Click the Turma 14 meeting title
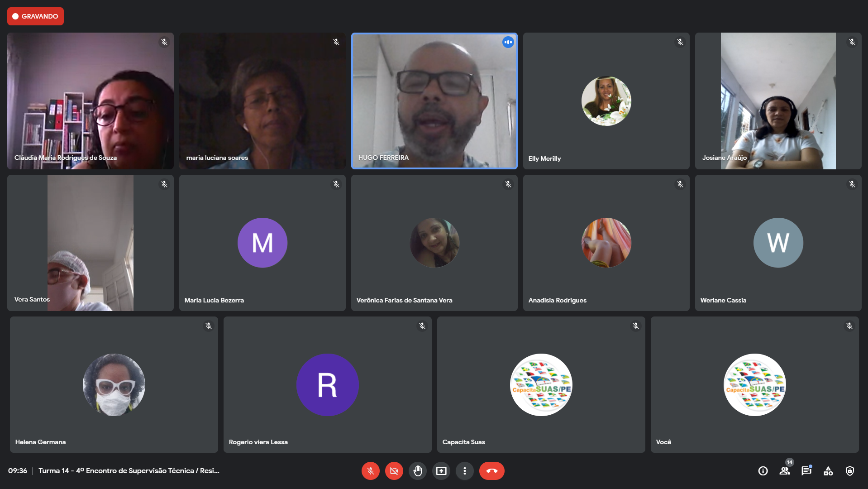Viewport: 868px width, 489px height. point(129,471)
